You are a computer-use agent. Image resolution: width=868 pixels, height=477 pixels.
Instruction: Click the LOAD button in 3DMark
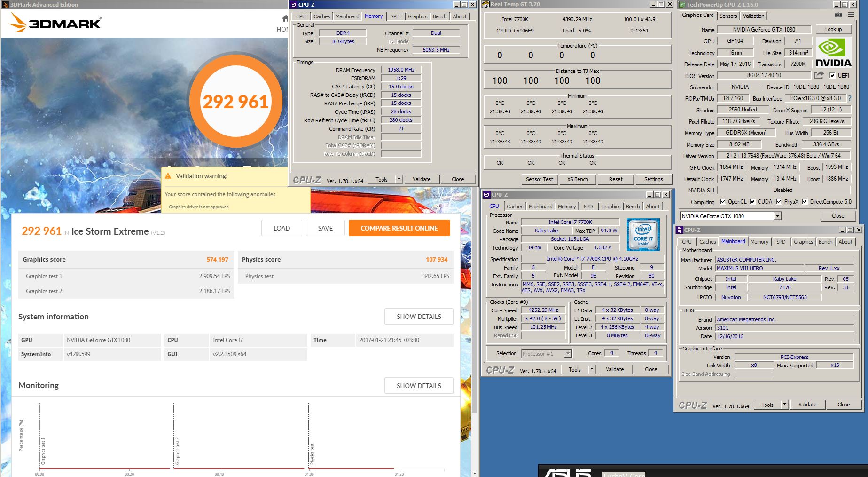coord(282,228)
